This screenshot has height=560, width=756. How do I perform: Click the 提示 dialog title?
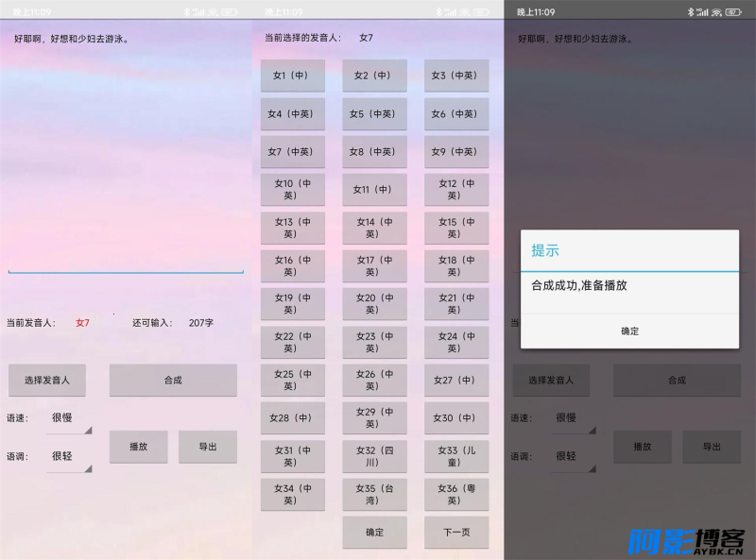(545, 250)
